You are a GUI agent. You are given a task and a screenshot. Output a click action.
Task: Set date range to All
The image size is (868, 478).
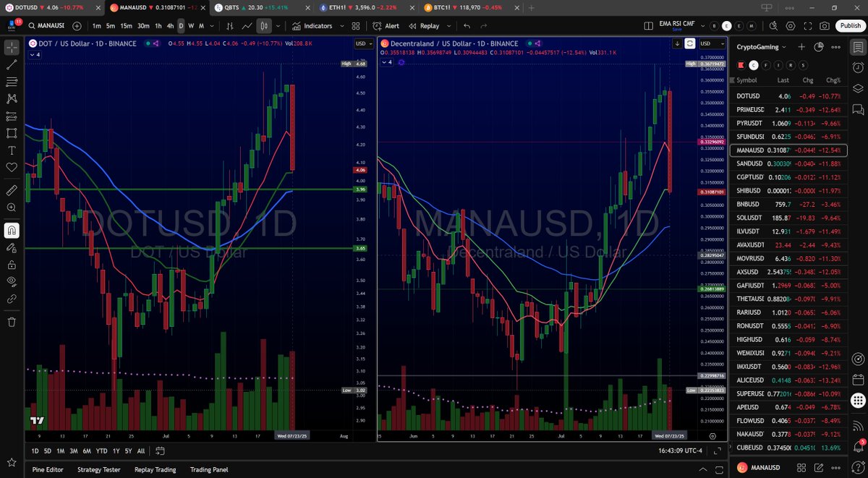coord(140,451)
